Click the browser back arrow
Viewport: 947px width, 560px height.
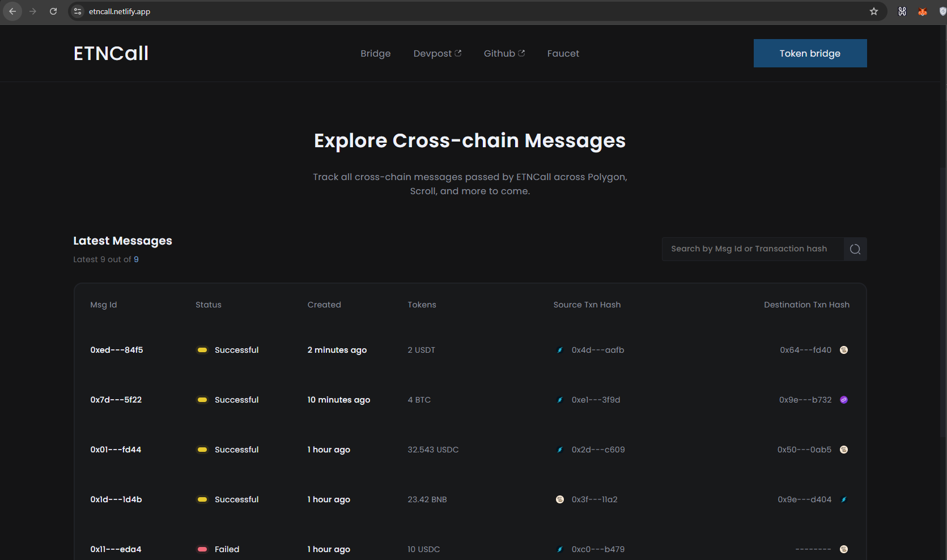coord(12,11)
